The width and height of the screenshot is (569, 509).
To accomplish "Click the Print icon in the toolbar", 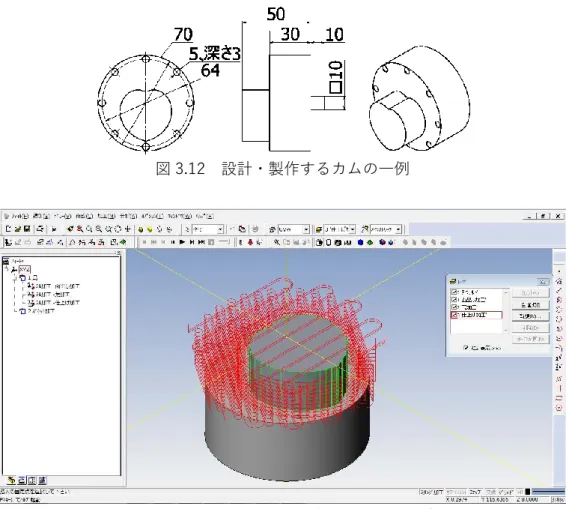I will [40, 229].
